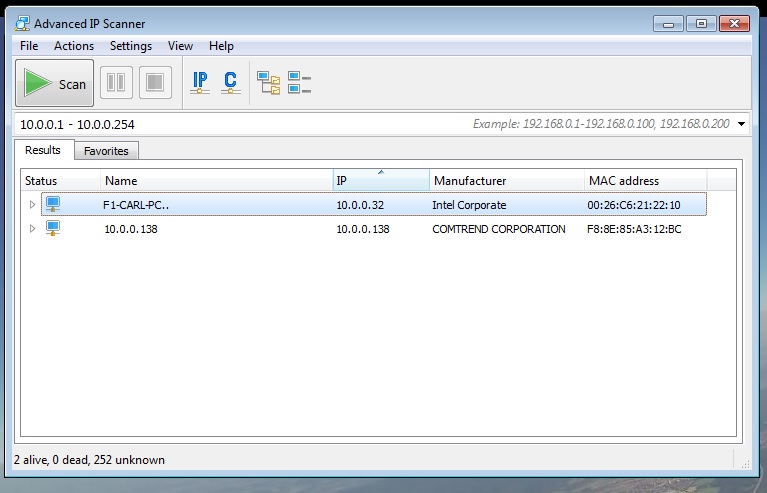767x493 pixels.
Task: Switch to the Favorites tab
Action: (x=106, y=151)
